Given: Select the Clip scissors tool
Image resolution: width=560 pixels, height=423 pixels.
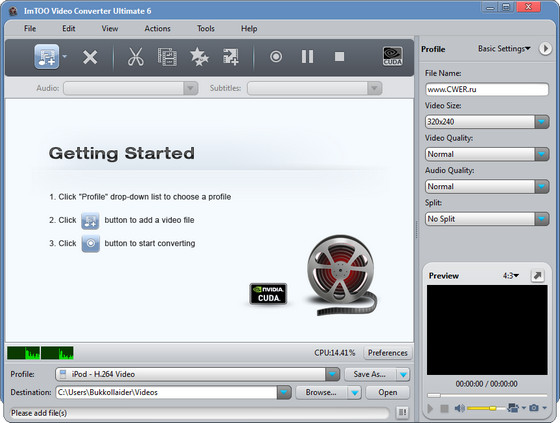Looking at the screenshot, I should click(x=136, y=57).
